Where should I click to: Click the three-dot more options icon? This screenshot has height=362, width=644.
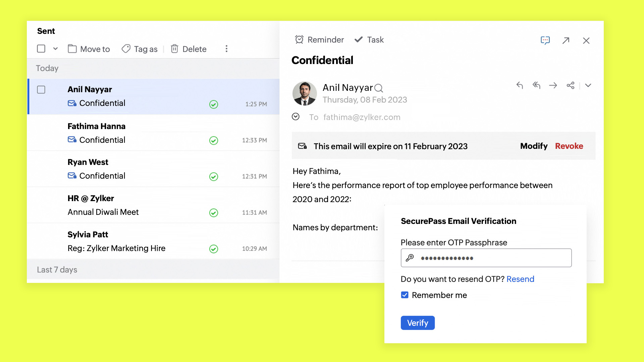(x=226, y=49)
